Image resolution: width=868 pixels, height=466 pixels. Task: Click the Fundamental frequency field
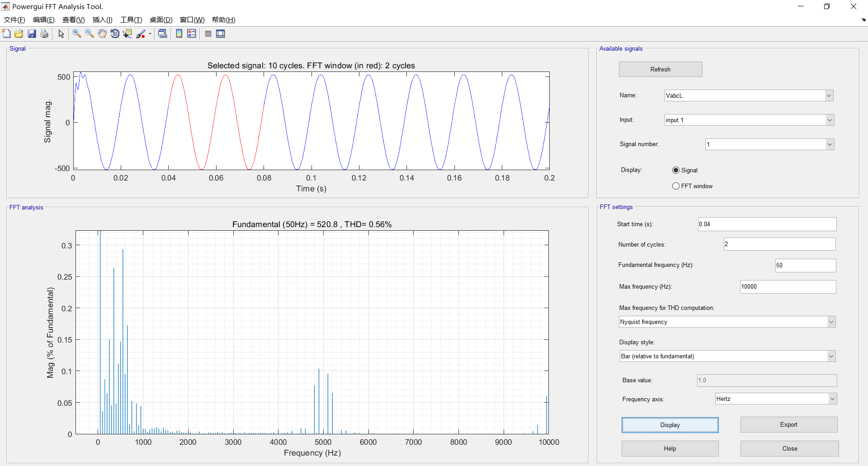(806, 265)
